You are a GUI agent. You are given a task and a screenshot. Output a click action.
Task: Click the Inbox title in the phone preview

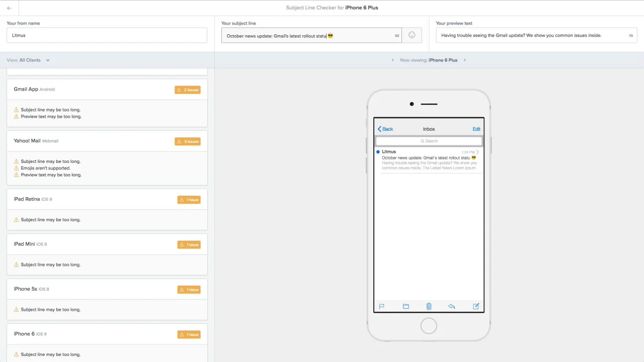pyautogui.click(x=429, y=129)
